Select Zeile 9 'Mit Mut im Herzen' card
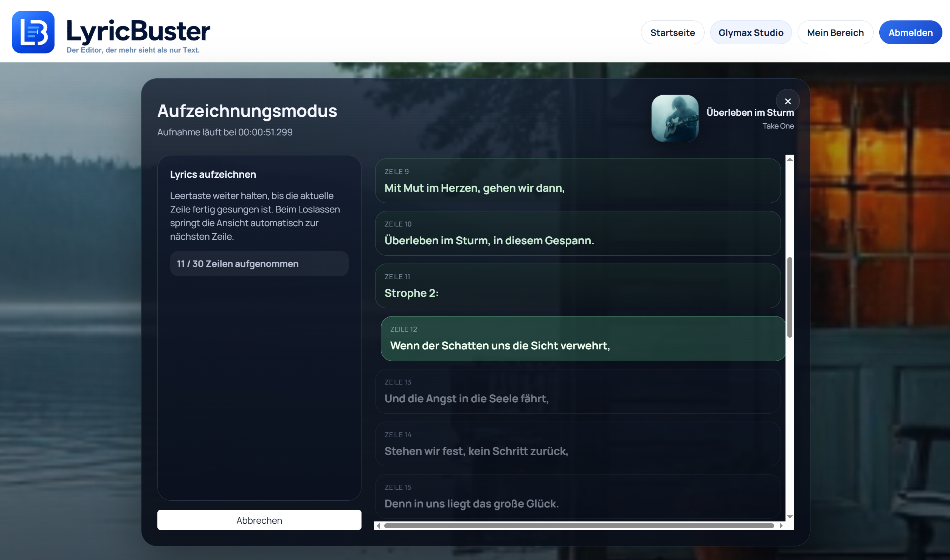 [578, 181]
